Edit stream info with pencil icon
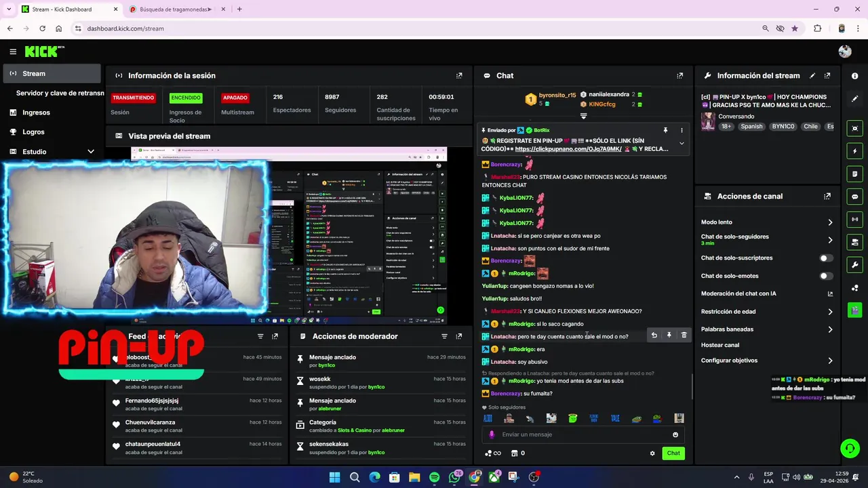 (812, 76)
